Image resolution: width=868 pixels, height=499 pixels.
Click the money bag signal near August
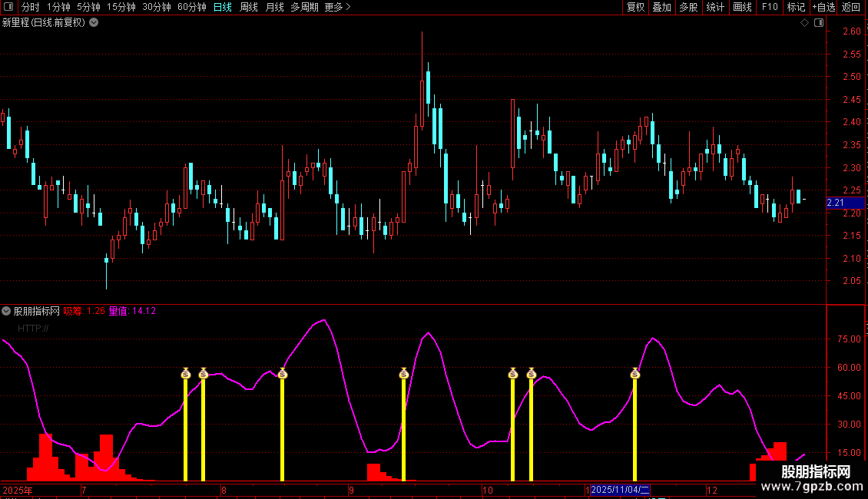coord(283,373)
